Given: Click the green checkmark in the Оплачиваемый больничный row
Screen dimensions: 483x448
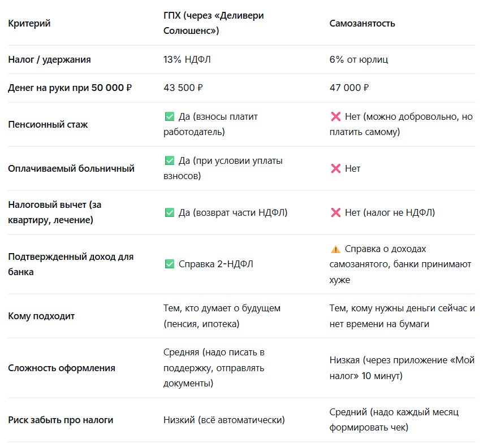Looking at the screenshot, I should [x=169, y=161].
